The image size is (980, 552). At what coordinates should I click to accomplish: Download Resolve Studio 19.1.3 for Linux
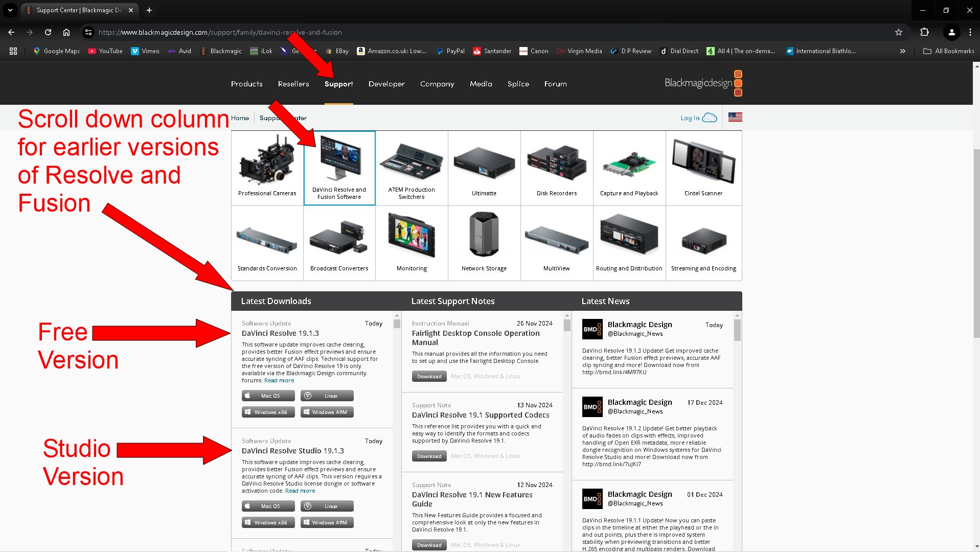pos(327,506)
